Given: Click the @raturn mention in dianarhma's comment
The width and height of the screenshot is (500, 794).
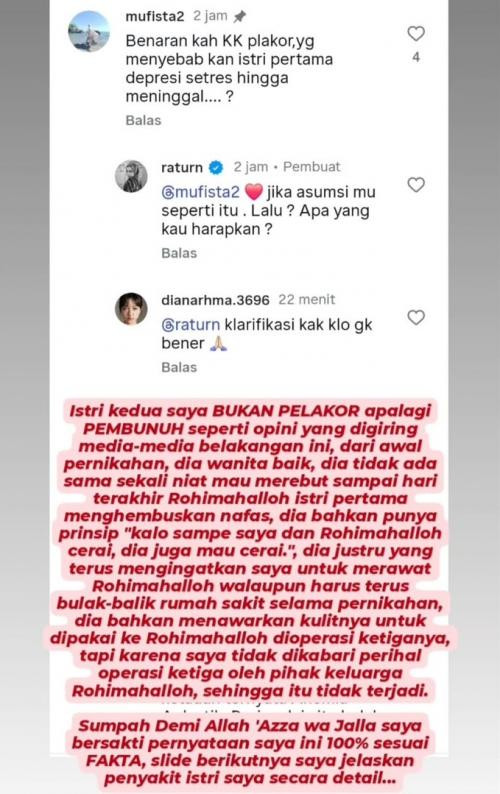Looking at the screenshot, I should click(190, 325).
